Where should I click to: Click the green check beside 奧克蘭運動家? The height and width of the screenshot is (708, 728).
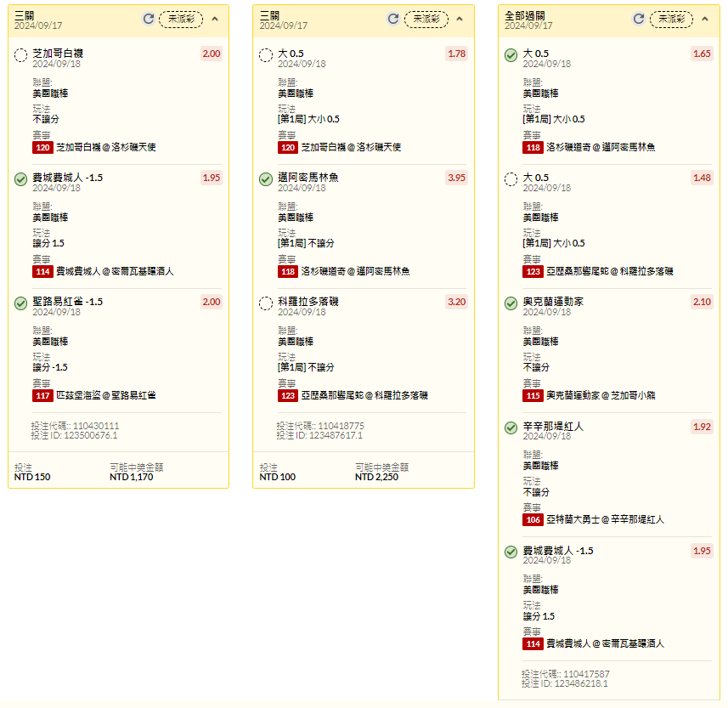point(511,303)
